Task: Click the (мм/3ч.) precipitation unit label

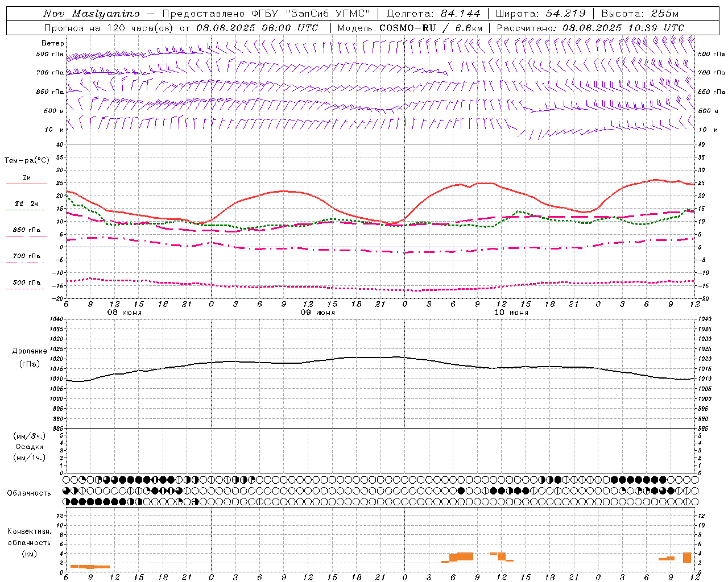Action: pyautogui.click(x=30, y=436)
